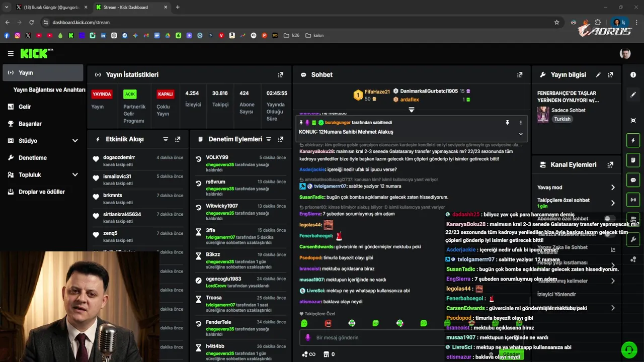The image size is (644, 362).
Task: Open filter options in Denetim Eylemleri
Action: [x=269, y=139]
